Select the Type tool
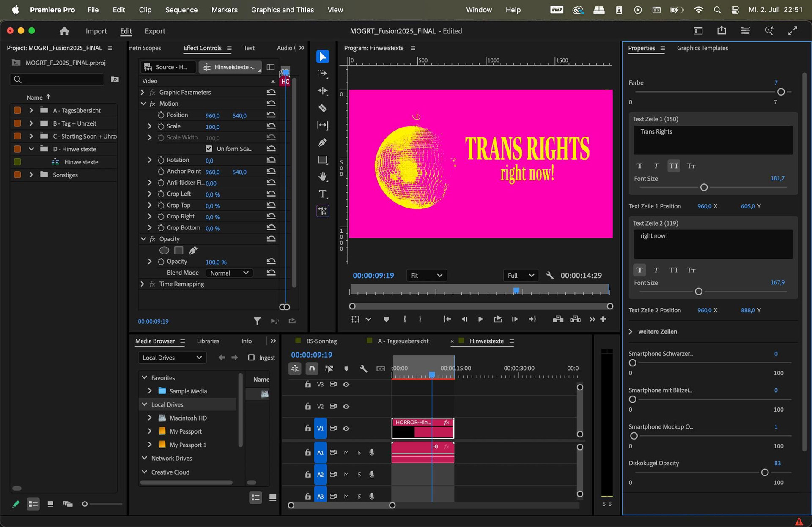 pos(323,194)
